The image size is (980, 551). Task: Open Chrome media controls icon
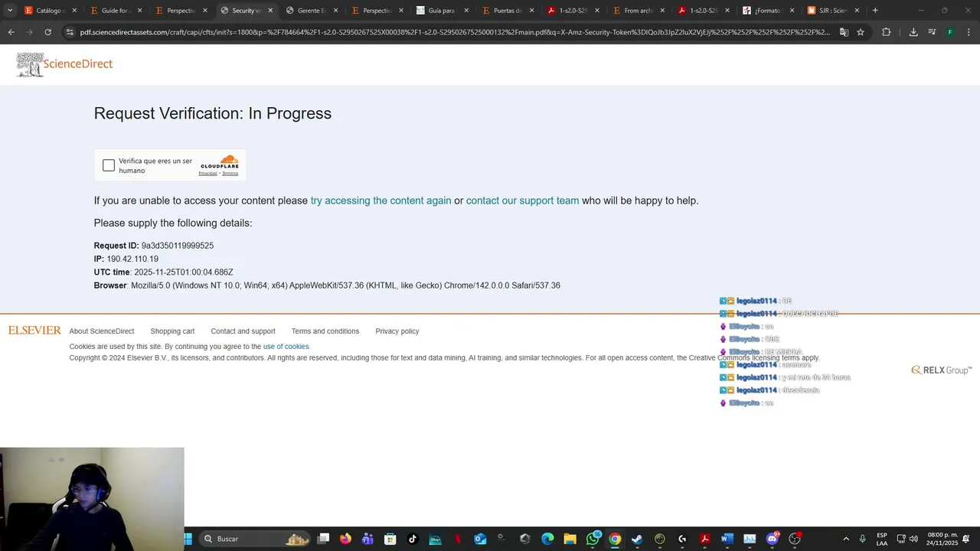pos(932,32)
